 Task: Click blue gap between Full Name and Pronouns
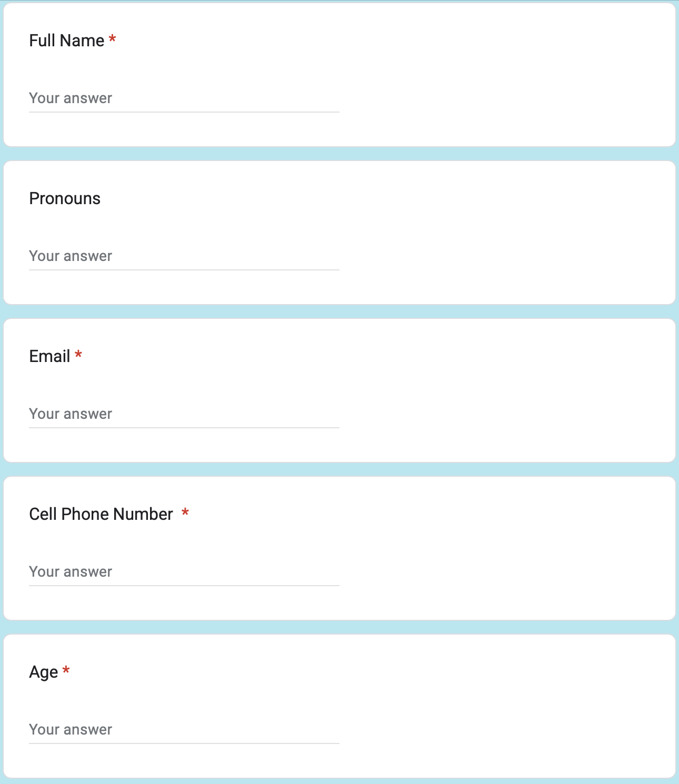tap(339, 154)
